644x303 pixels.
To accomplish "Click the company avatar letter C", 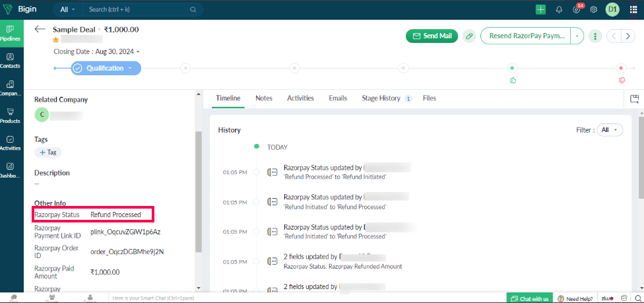I will pyautogui.click(x=42, y=115).
